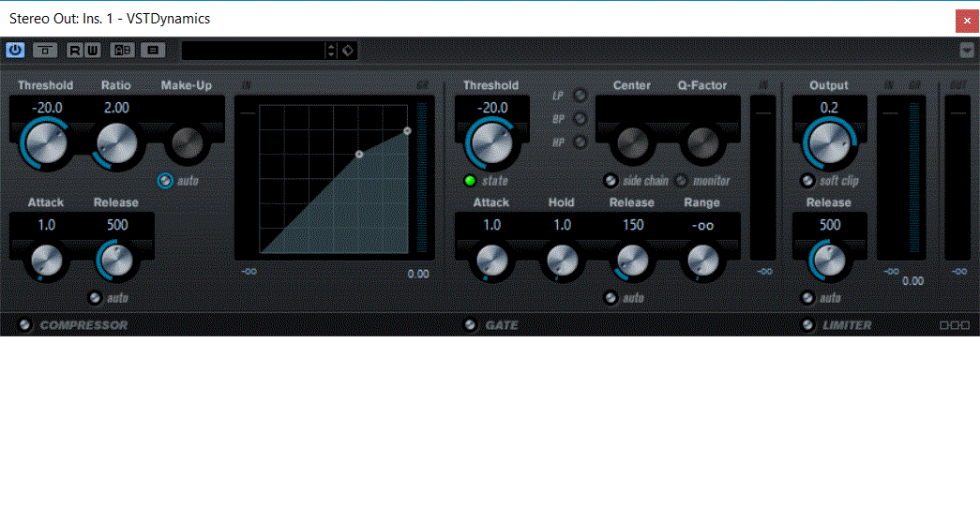Click the gate Range knob
Viewport: 980px width, 507px height.
click(701, 261)
